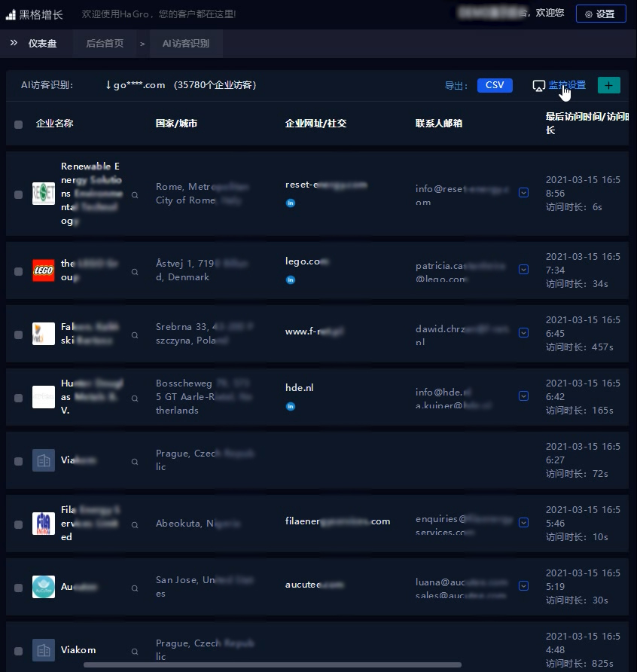This screenshot has width=637, height=672.
Task: Expand the contact dropdown in the LEGO row
Action: click(x=523, y=269)
